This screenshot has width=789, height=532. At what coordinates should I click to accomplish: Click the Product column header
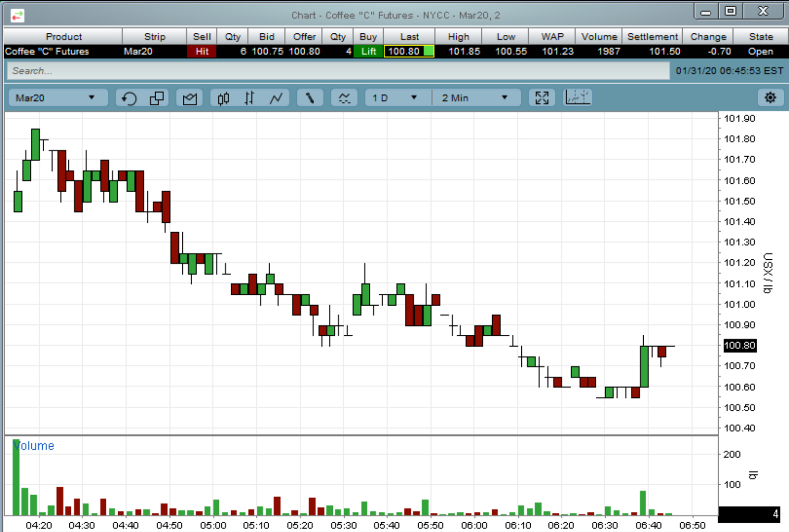[x=63, y=36]
